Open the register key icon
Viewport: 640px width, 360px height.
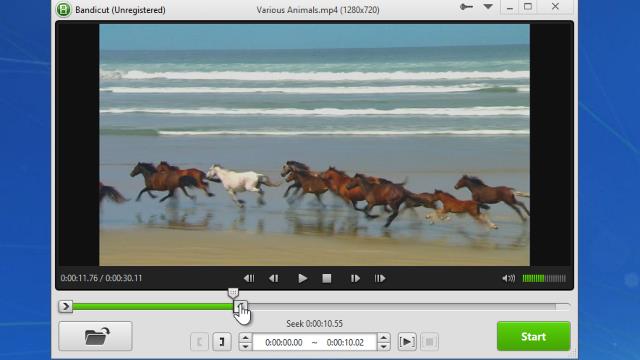tap(466, 7)
